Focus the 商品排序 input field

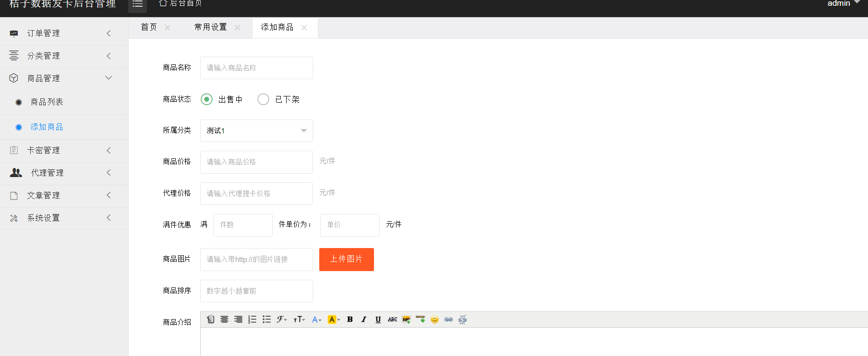[256, 291]
